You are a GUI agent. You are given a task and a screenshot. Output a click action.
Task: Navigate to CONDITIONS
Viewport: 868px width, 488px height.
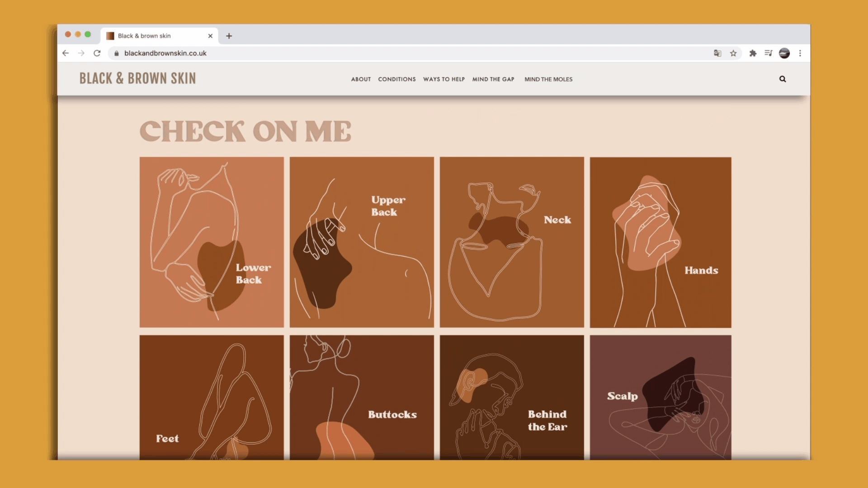tap(396, 79)
